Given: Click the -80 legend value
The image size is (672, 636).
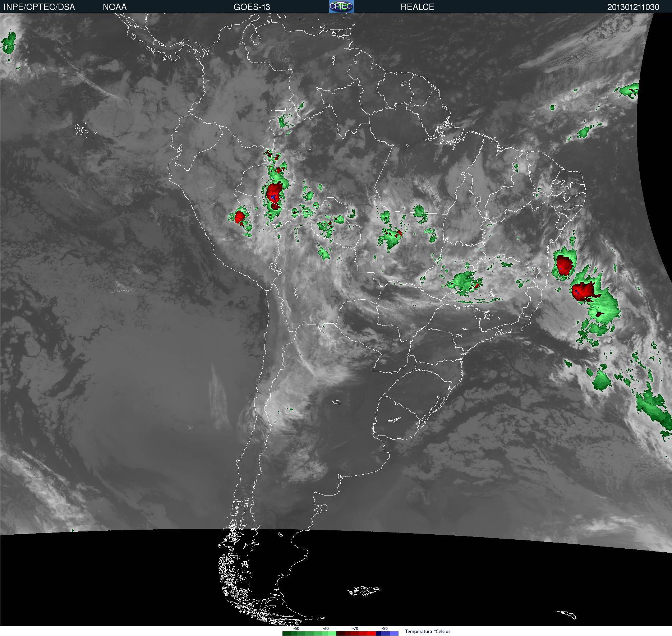Looking at the screenshot, I should (385, 628).
